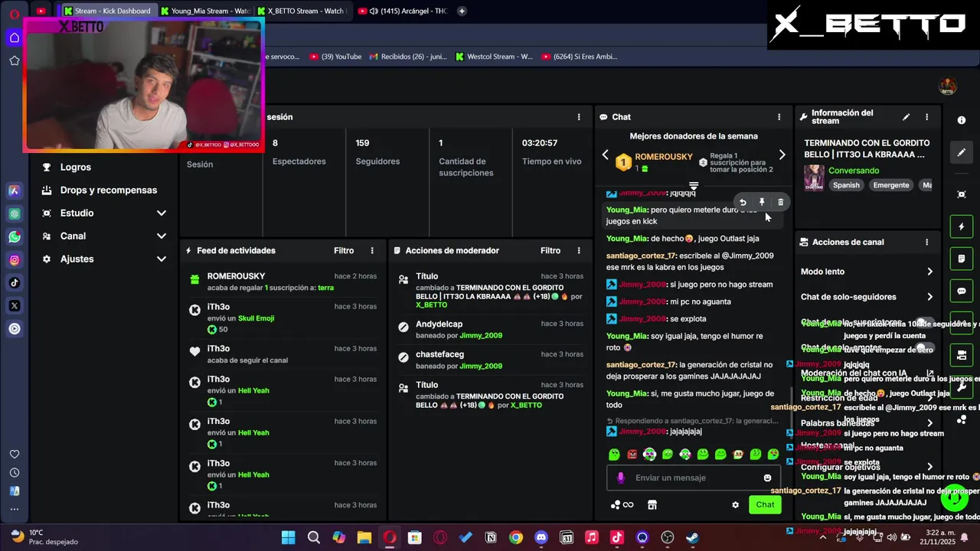Open Feed de actividades three-dot menu

coord(372,250)
